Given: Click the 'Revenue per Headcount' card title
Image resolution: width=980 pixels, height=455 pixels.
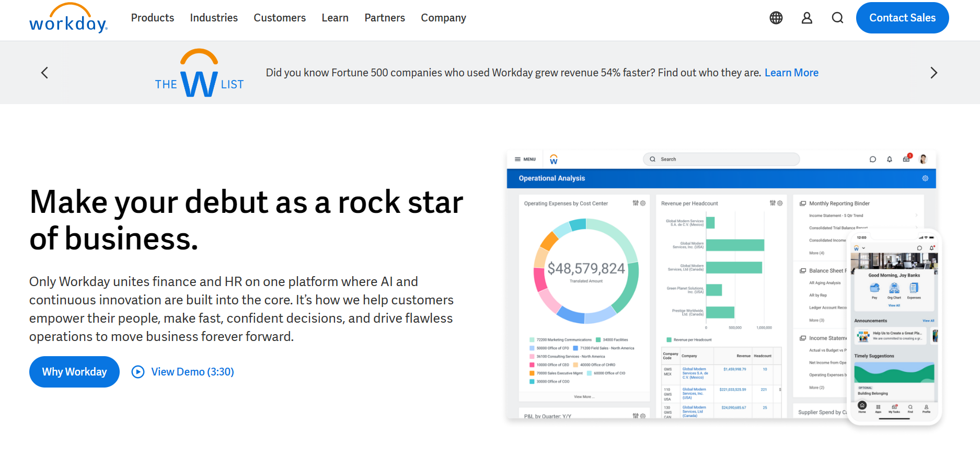Looking at the screenshot, I should coord(689,203).
